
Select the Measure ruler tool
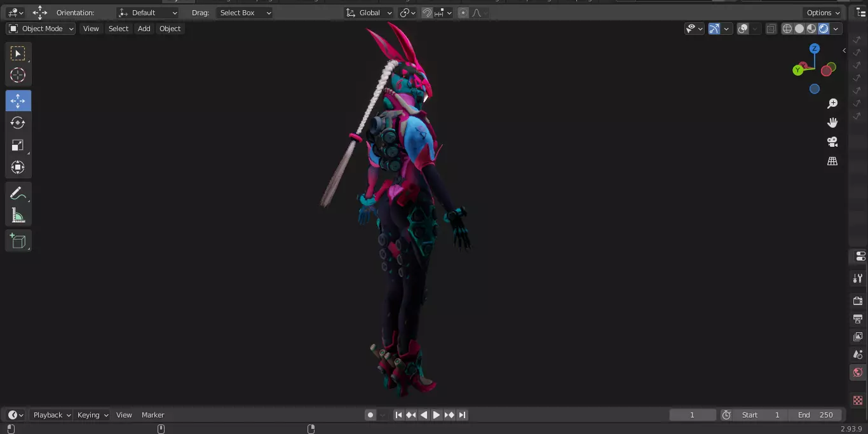18,215
